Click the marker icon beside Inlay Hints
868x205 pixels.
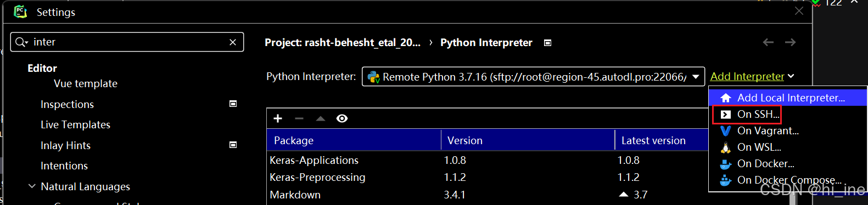pyautogui.click(x=233, y=145)
